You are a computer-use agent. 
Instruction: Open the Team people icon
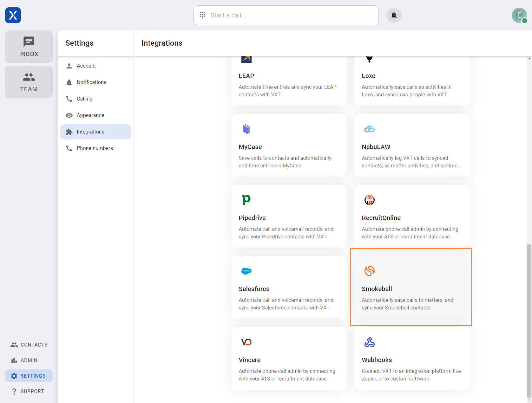29,77
